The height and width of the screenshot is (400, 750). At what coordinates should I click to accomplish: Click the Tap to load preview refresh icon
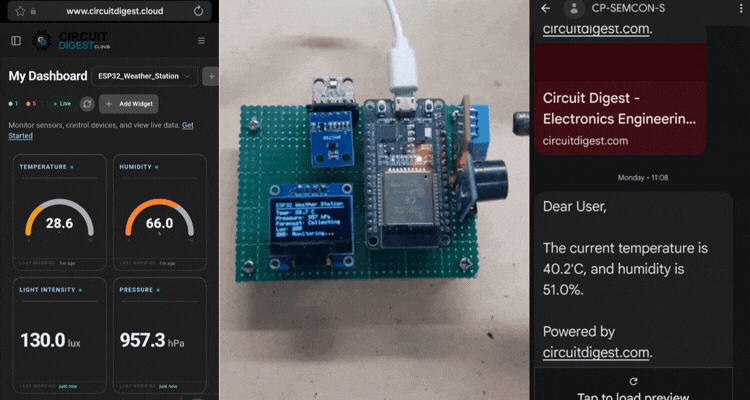click(633, 381)
